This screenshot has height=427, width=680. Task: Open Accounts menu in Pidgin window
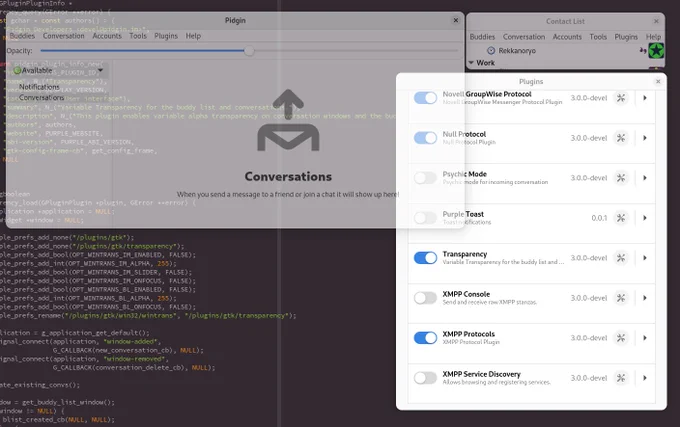click(x=107, y=36)
